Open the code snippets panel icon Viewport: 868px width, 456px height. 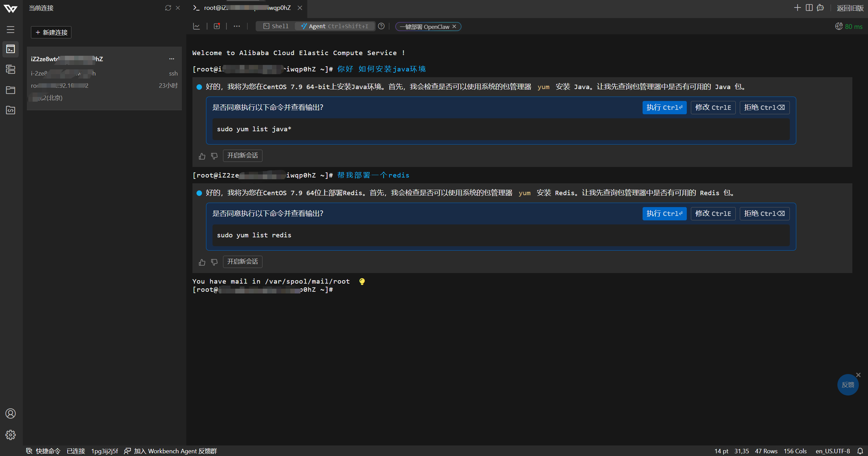[11, 110]
